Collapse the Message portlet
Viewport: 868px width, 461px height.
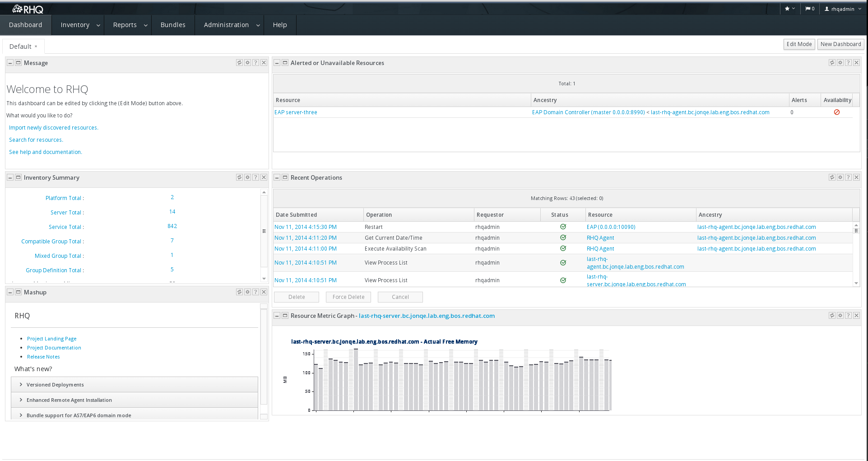pyautogui.click(x=10, y=63)
